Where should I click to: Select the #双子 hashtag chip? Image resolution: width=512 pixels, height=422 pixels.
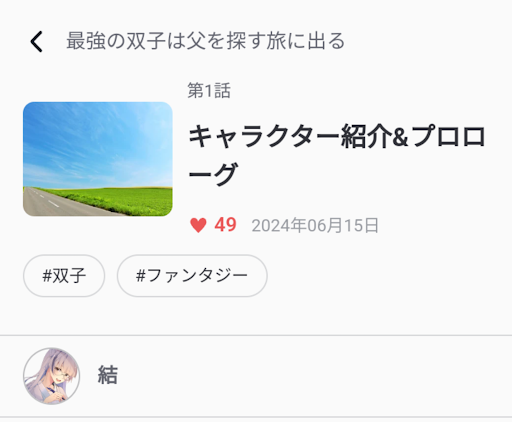click(64, 276)
